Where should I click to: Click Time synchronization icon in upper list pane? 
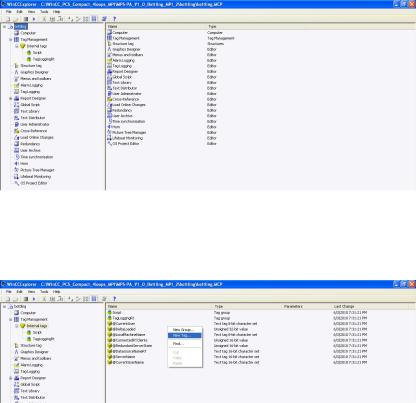109,121
